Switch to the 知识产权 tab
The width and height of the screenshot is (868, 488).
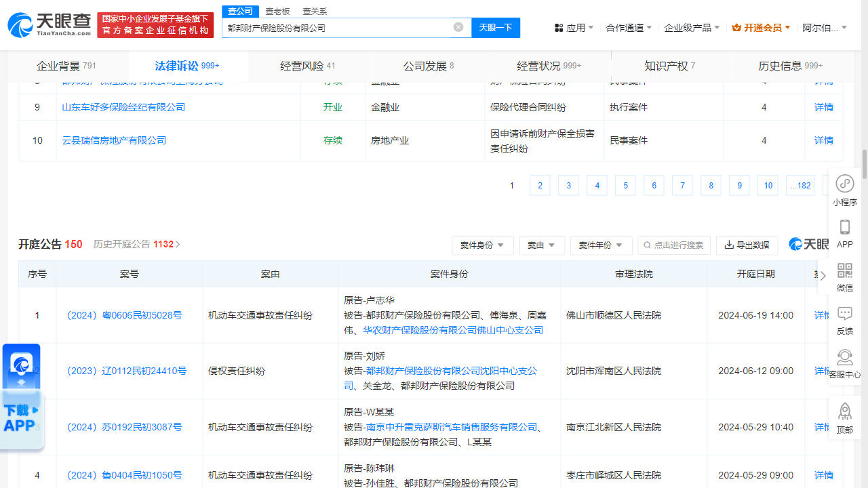pos(668,66)
